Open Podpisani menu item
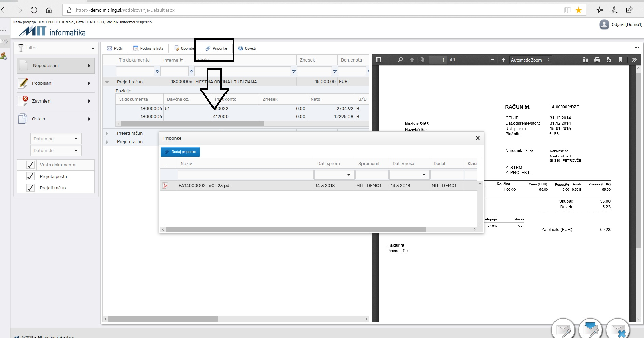Screen dimensions: 644x338 [56, 83]
